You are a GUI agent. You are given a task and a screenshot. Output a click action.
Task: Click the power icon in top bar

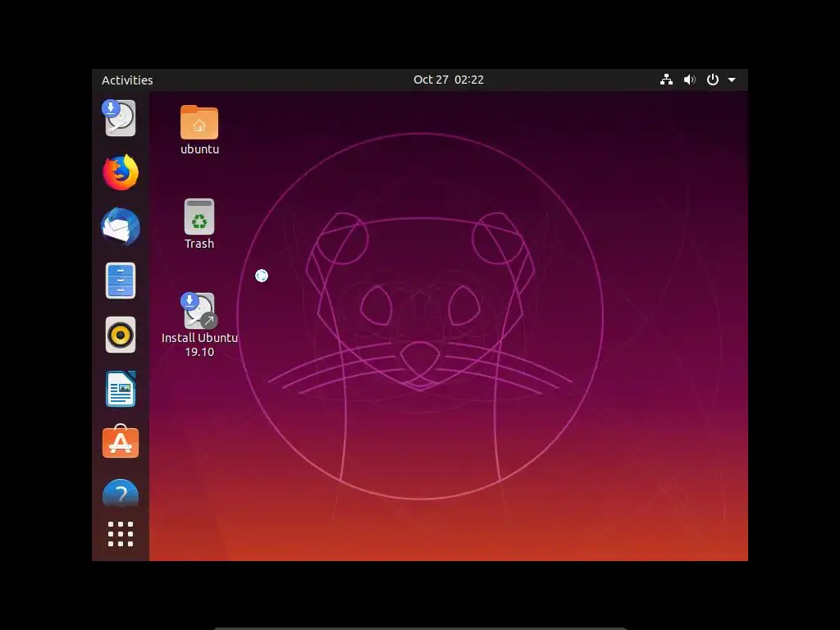pyautogui.click(x=713, y=80)
